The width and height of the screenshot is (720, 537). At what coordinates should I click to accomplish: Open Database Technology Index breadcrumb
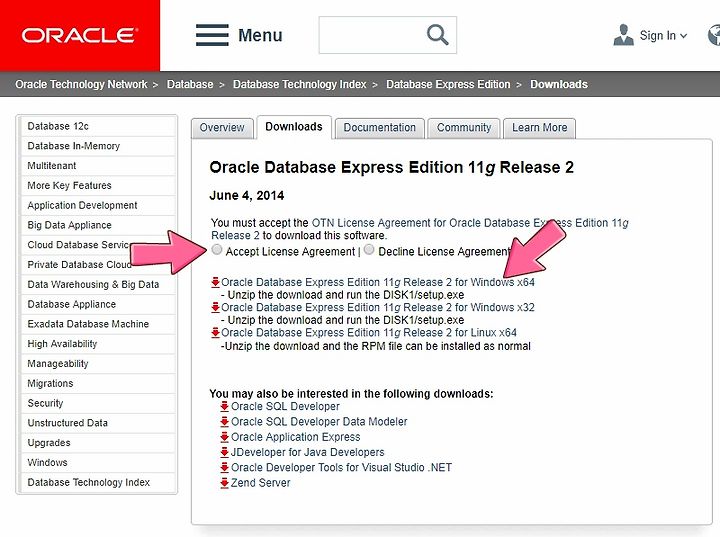(299, 85)
